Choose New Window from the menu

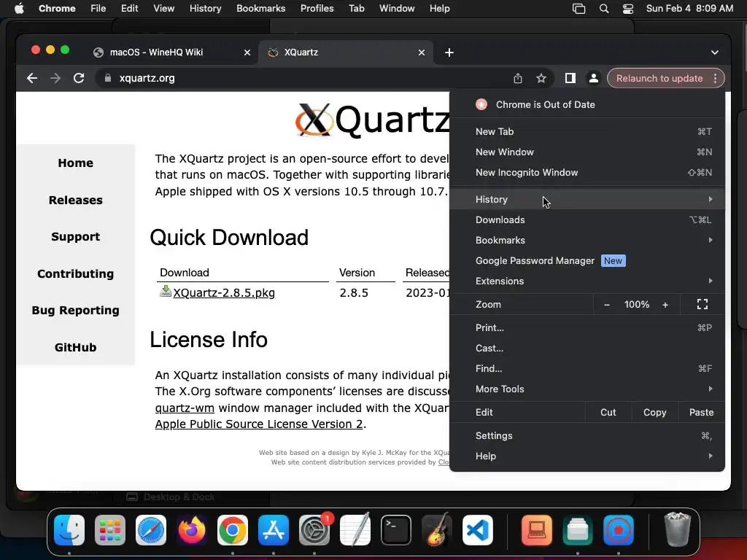tap(587, 152)
